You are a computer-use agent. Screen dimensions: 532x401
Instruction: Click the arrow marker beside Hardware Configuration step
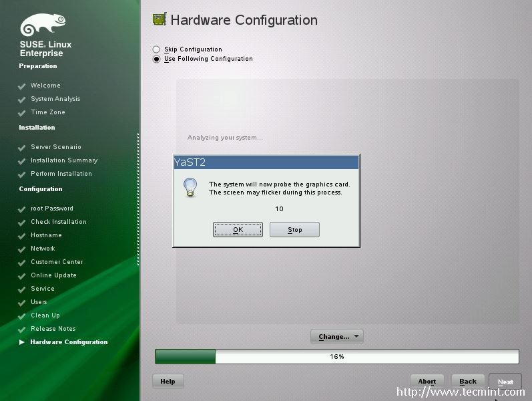pos(22,342)
